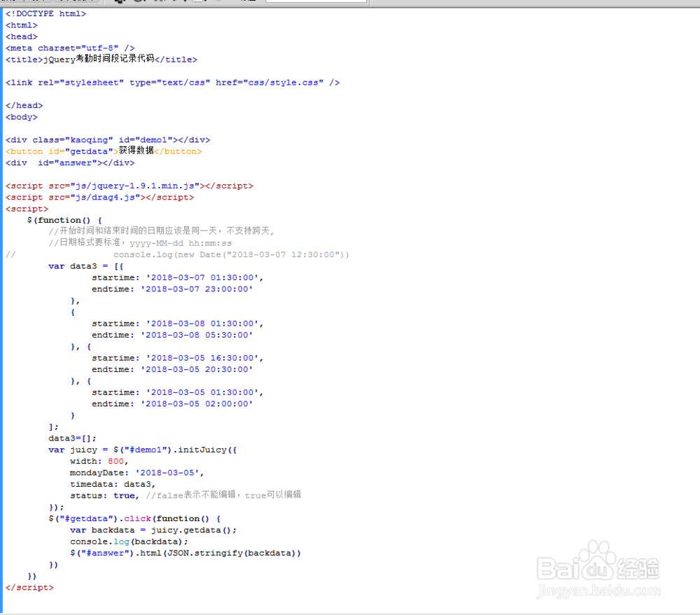
Task: Click the opening <script> tag line
Action: pyautogui.click(x=27, y=209)
